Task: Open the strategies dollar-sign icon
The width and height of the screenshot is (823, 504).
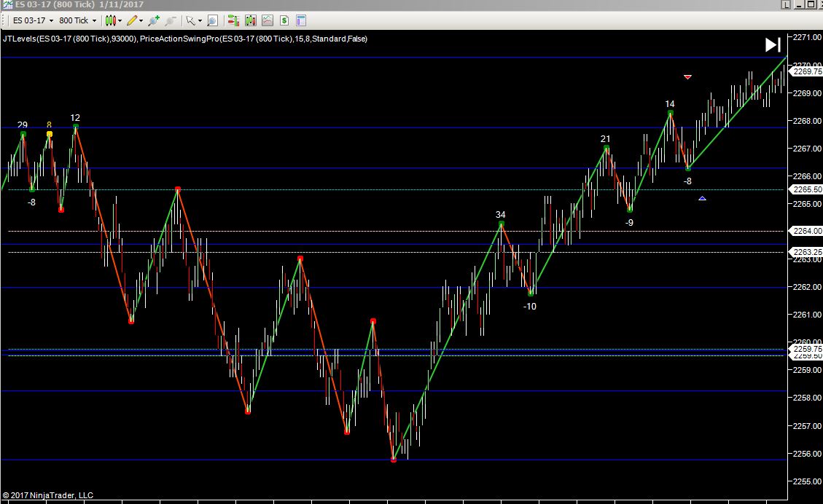Action: click(x=284, y=20)
